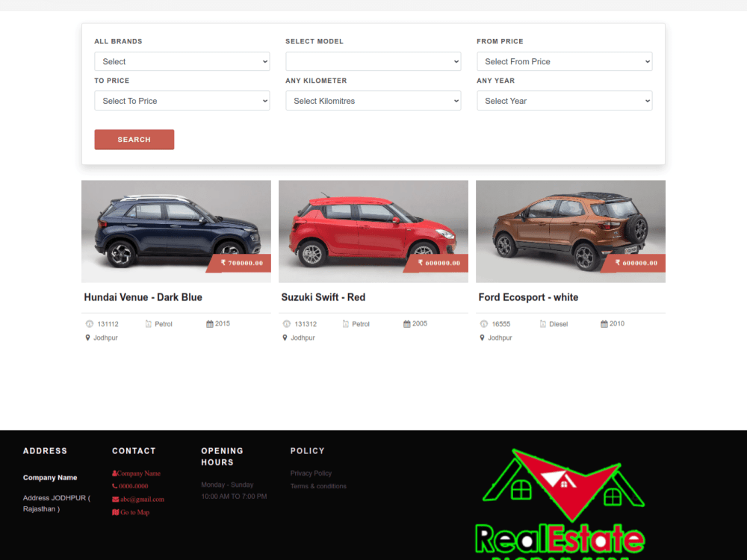Open the Select Kilomitres dropdown
Screen dimensions: 747x560
[x=373, y=101]
